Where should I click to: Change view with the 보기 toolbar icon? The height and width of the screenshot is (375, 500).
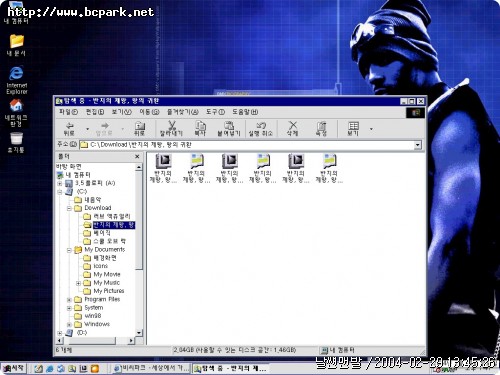pos(353,129)
